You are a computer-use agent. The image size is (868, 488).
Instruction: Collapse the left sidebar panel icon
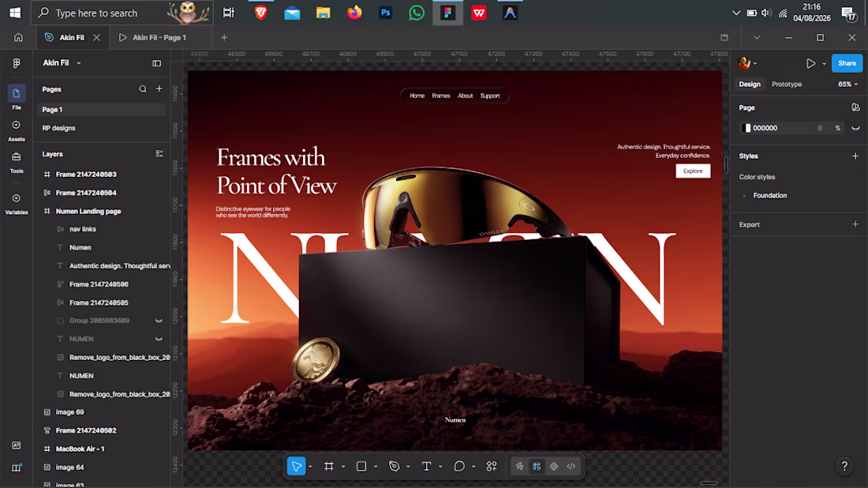coord(157,63)
